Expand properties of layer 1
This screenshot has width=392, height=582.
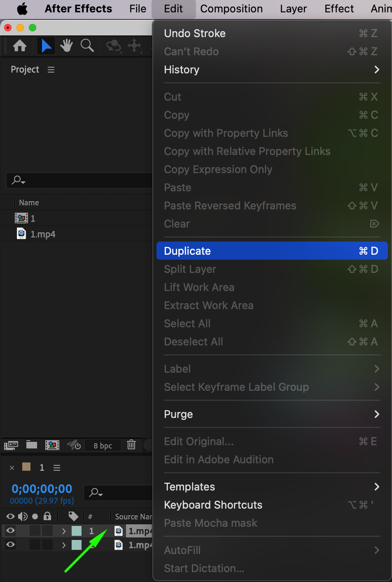tap(64, 531)
